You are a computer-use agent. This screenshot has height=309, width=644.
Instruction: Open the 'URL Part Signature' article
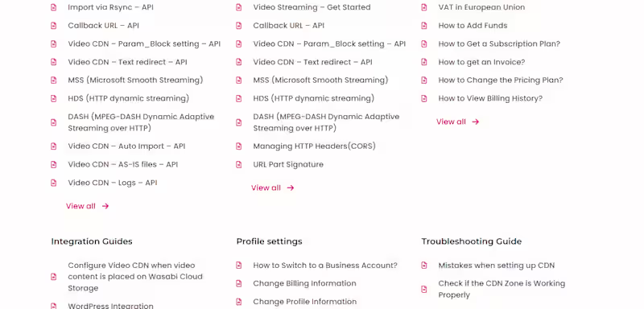tap(288, 164)
